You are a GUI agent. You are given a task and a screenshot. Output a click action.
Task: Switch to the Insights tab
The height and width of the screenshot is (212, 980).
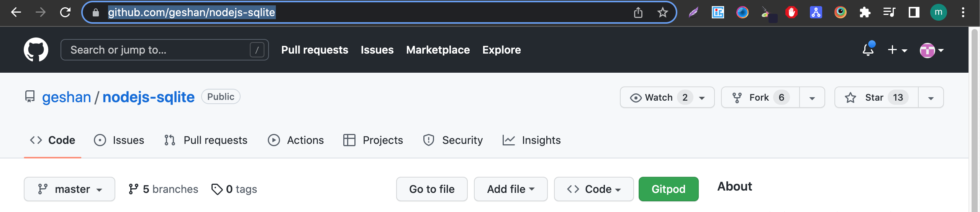click(532, 140)
